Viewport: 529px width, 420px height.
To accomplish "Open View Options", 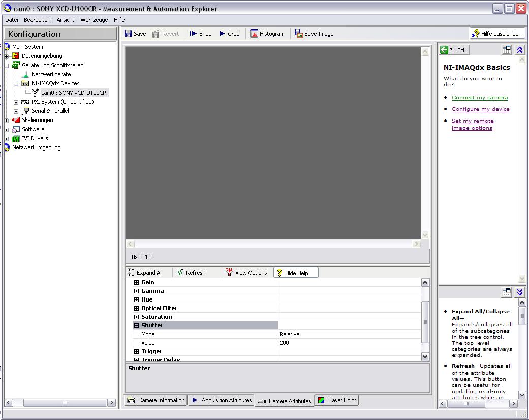I will [246, 273].
